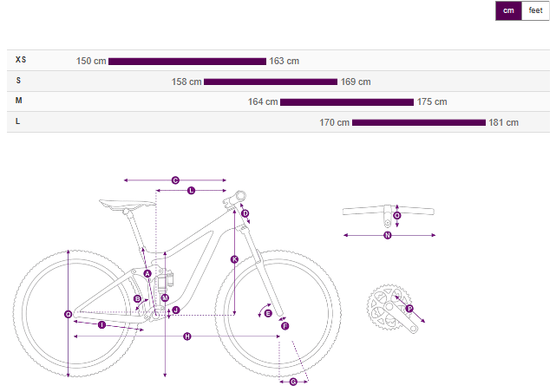Screen dimensions: 556x392
Task: Select marker G below the front wheel
Action: [293, 382]
